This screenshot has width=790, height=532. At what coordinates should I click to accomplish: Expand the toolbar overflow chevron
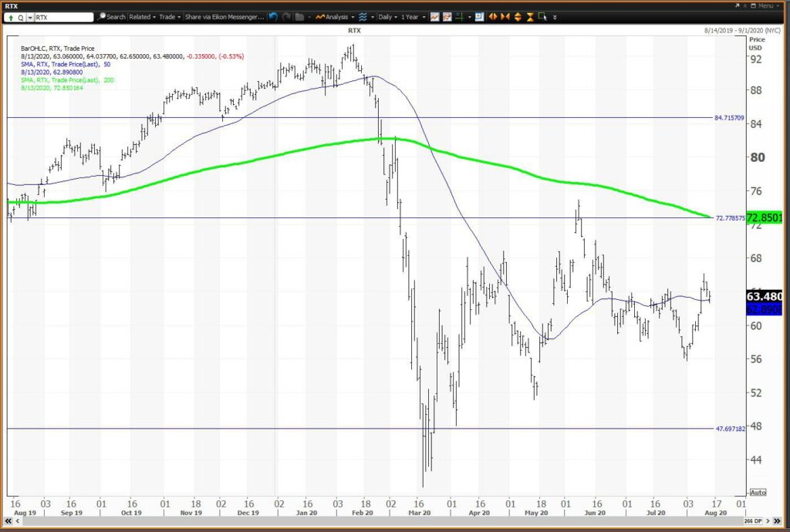point(555,17)
